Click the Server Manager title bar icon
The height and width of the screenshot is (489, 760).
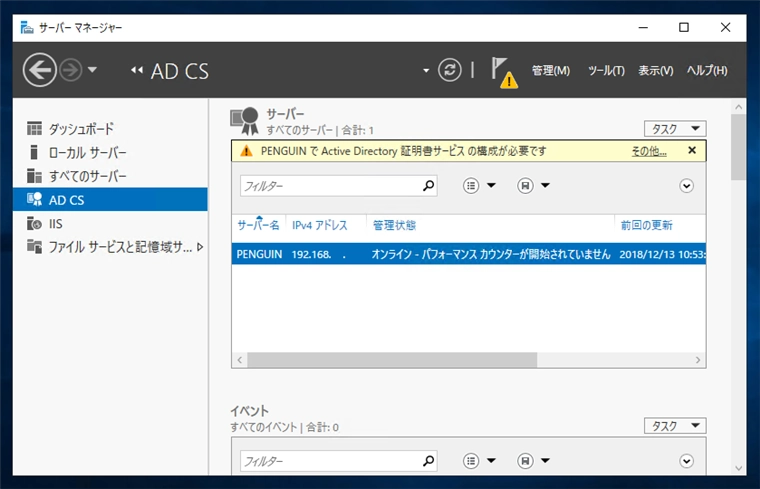(x=27, y=28)
